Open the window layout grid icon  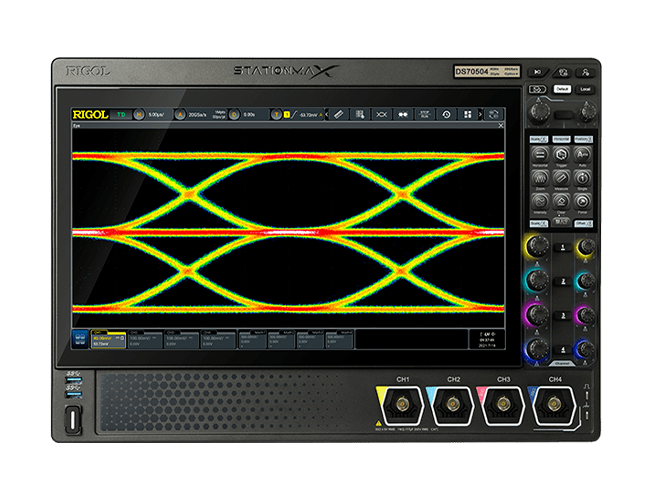[467, 114]
